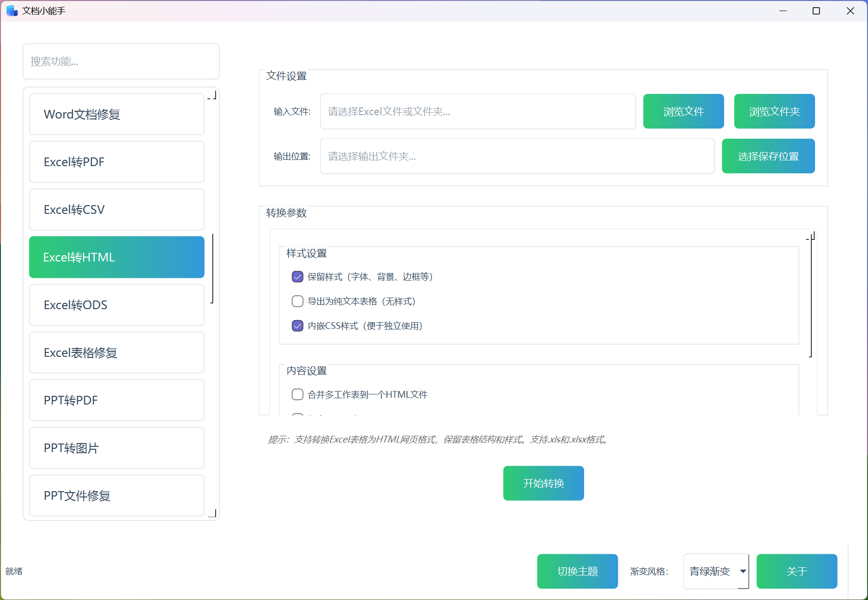Click inside the 搜索功能 search box
The image size is (868, 600).
121,61
